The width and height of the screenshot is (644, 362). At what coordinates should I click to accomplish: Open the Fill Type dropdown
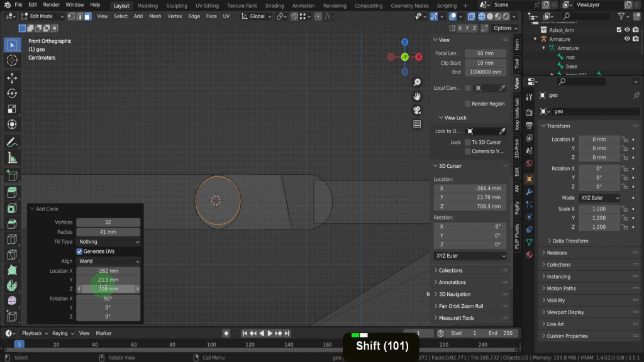(108, 241)
